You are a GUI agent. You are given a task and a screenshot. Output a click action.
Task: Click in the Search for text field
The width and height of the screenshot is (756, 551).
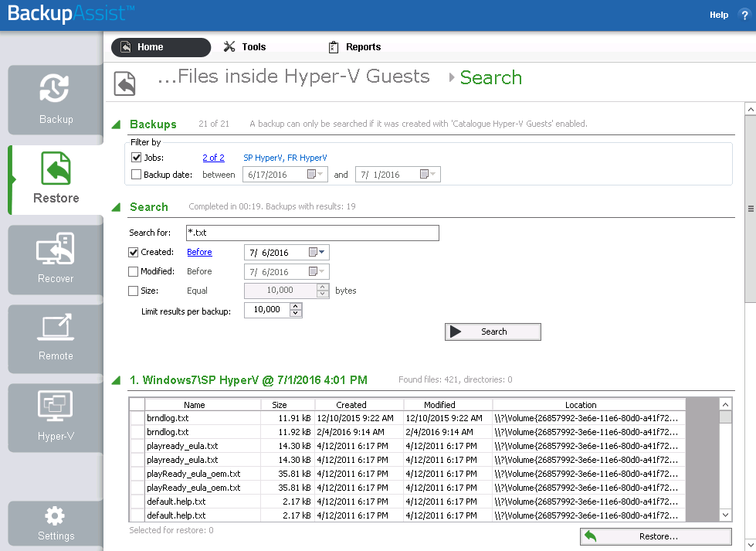pyautogui.click(x=313, y=233)
